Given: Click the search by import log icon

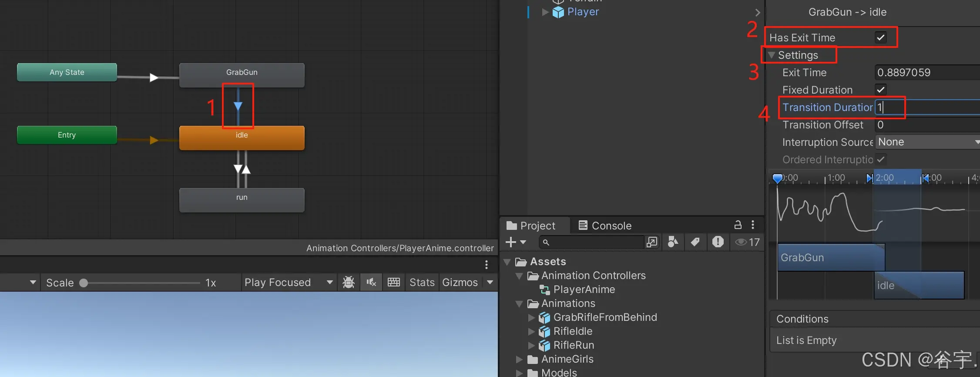Looking at the screenshot, I should coord(718,242).
